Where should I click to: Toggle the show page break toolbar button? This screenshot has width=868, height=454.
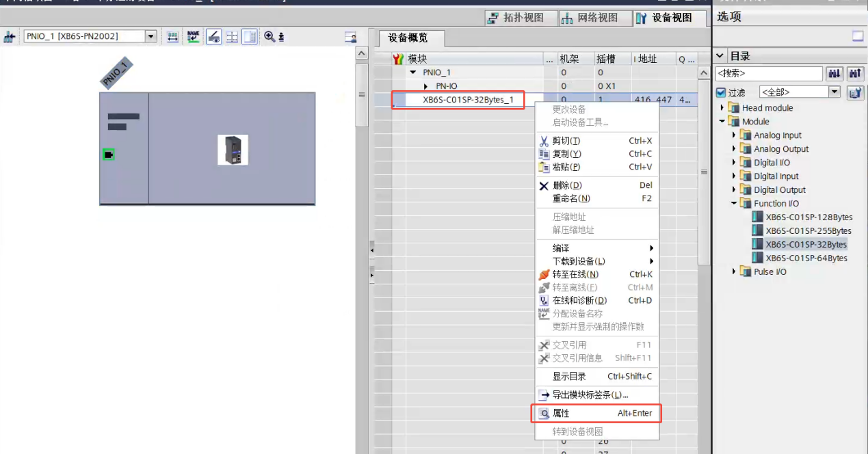232,37
